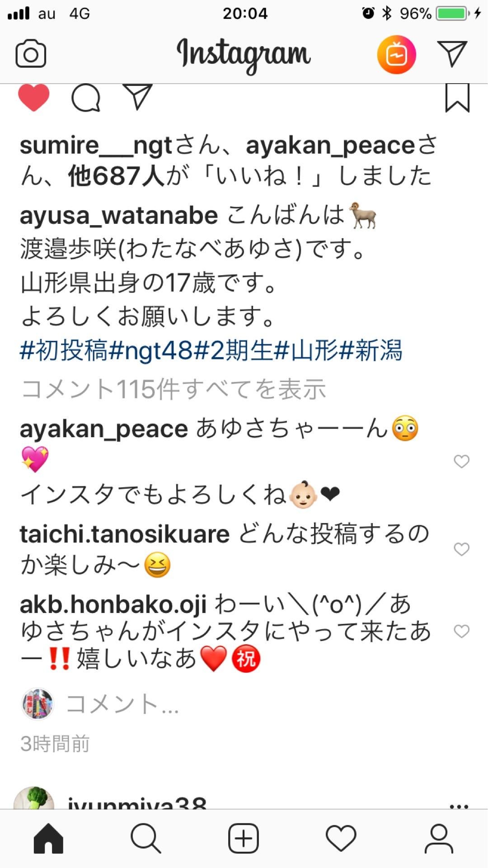Image resolution: width=488 pixels, height=868 pixels.
Task: Share the post with the send icon
Action: tap(138, 97)
